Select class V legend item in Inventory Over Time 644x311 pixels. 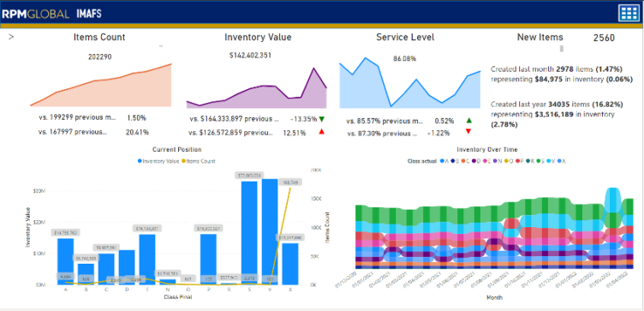click(552, 161)
